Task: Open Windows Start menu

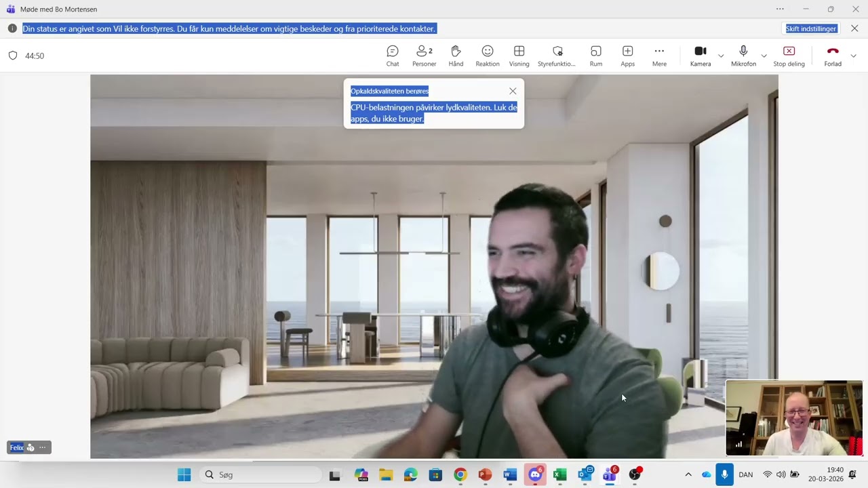Action: [184, 474]
